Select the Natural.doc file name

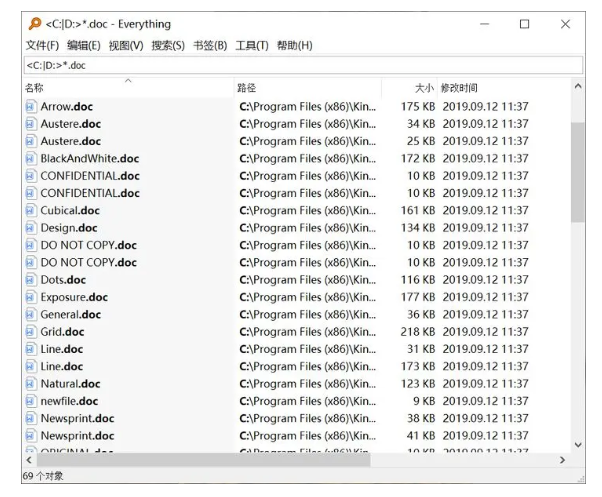(x=71, y=384)
